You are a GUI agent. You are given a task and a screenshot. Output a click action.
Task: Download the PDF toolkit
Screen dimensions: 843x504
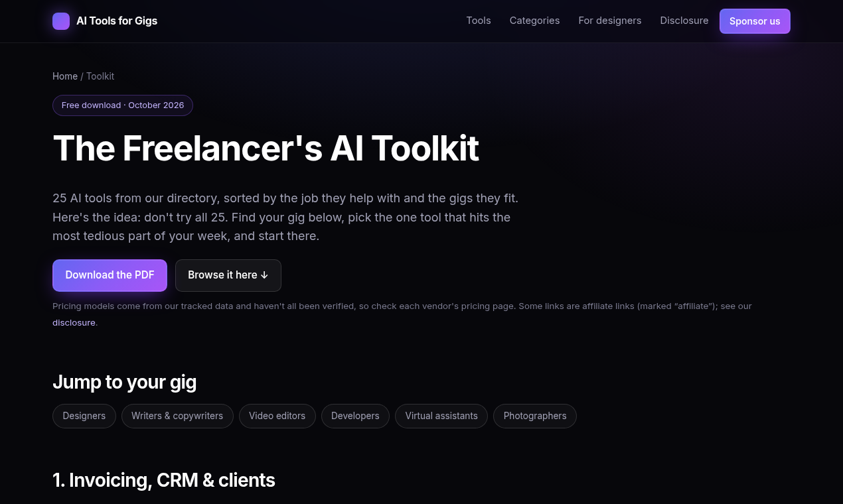pos(110,275)
